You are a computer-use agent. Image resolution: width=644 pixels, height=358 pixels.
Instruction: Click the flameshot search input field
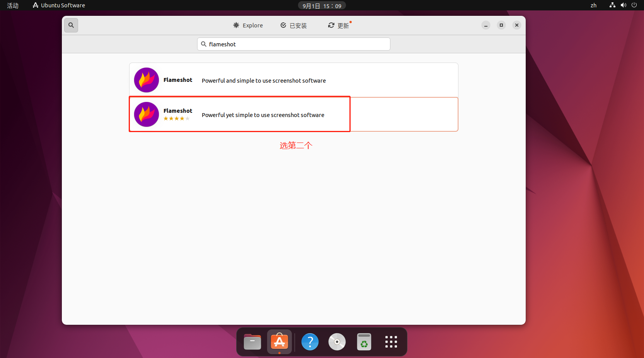(294, 44)
